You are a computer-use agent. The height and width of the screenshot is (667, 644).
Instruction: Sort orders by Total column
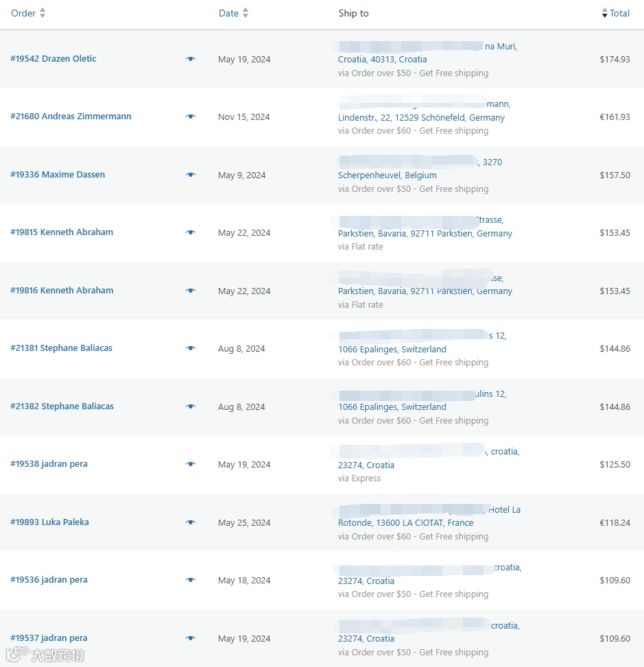click(615, 13)
